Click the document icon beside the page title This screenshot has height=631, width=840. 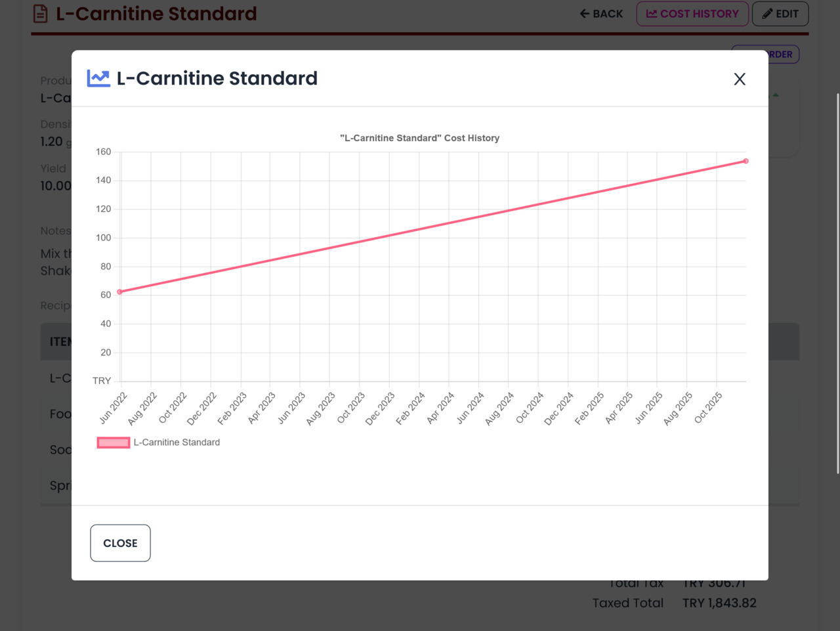coord(40,14)
